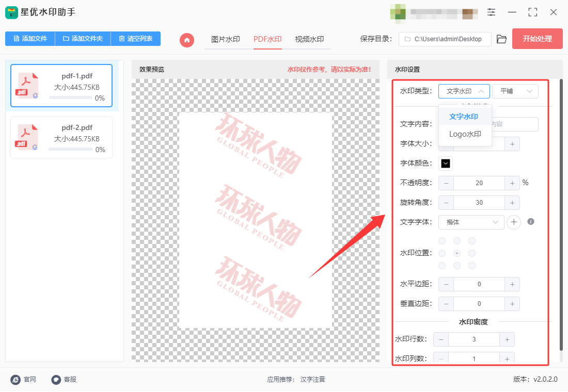
Task: Select top-right watermark position
Action: click(x=471, y=241)
